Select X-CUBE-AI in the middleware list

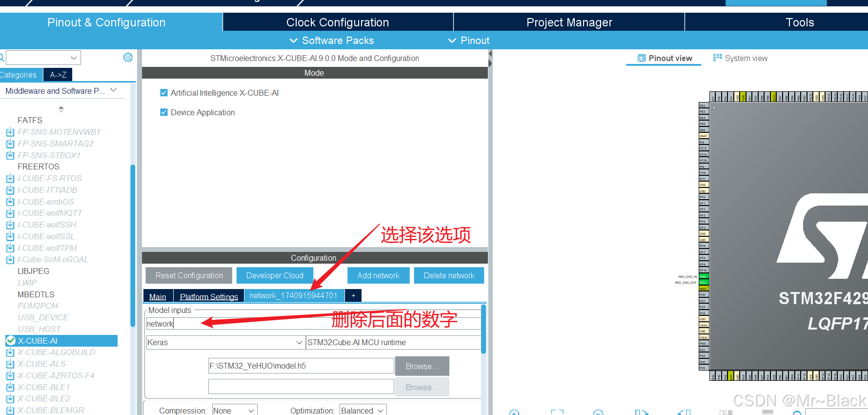pyautogui.click(x=61, y=340)
